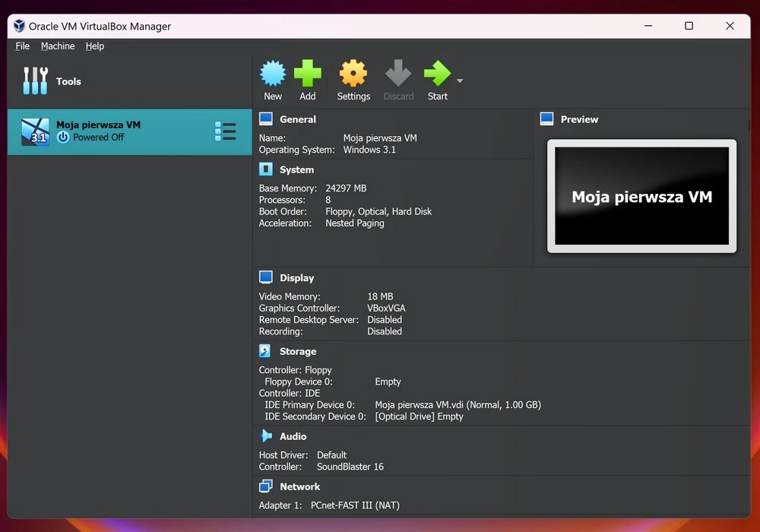Click the Boot Order value Floppy, Optical, Hard Disk
This screenshot has height=532, width=760.
point(378,212)
